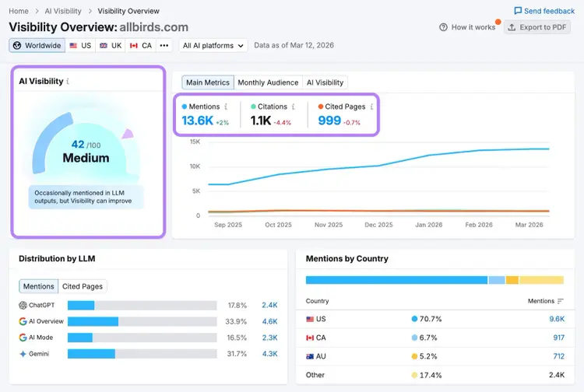This screenshot has width=584, height=392.
Task: Click the Worldwide globe icon
Action: [x=17, y=45]
